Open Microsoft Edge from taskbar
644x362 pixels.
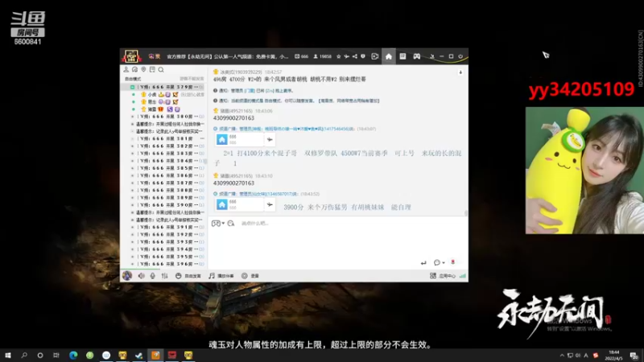tap(73, 356)
